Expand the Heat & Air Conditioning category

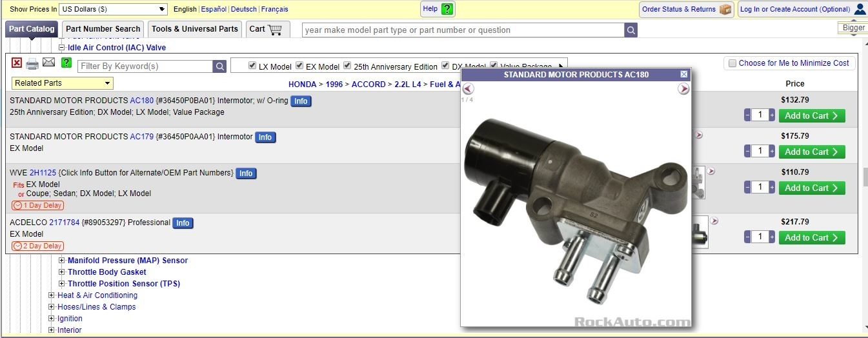point(52,295)
